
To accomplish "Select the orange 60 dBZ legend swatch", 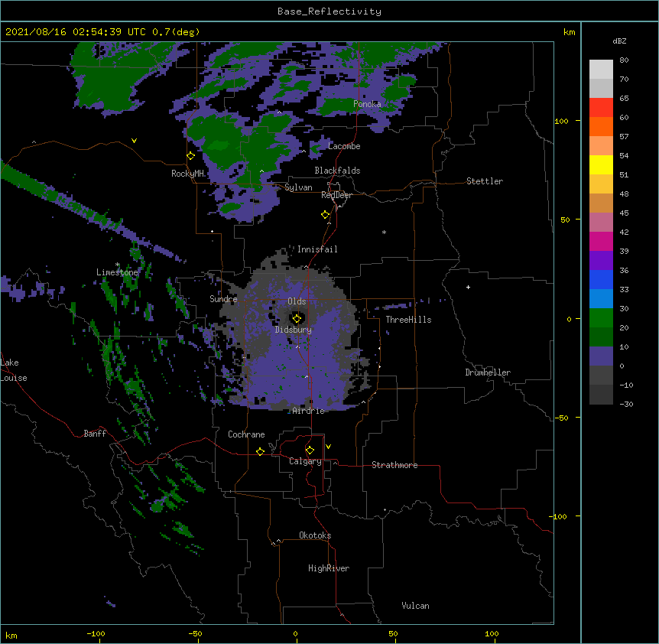I will tap(601, 126).
